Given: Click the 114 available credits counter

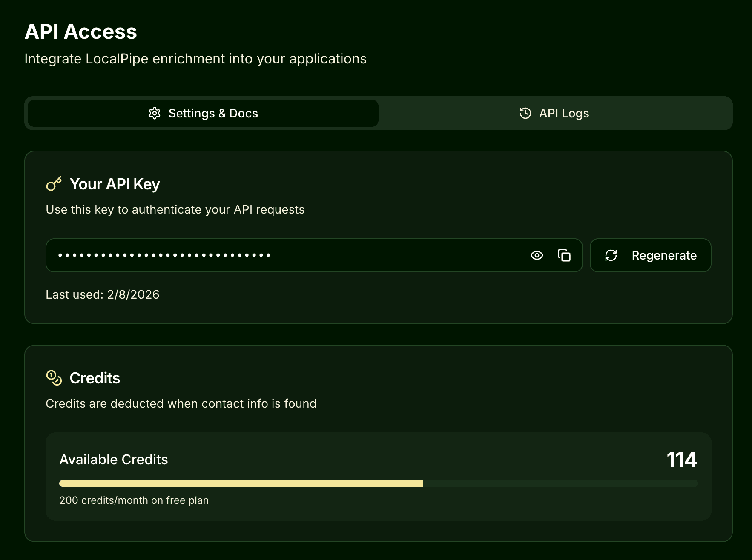Looking at the screenshot, I should 682,459.
